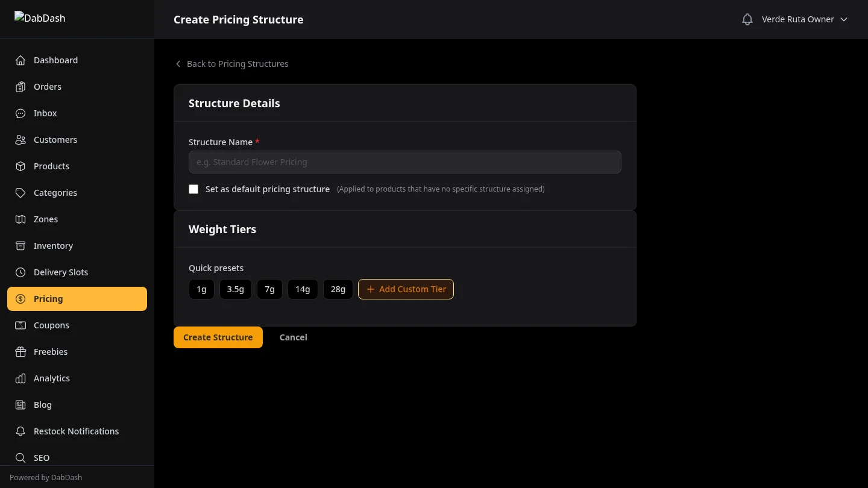Open the Categories tag icon
This screenshot has height=488, width=868.
(x=20, y=193)
